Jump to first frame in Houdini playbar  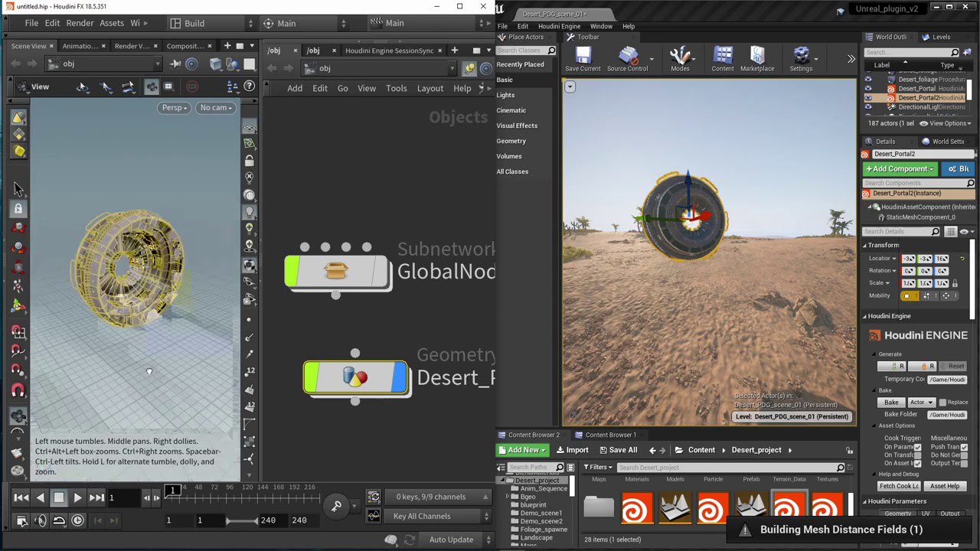click(x=21, y=498)
